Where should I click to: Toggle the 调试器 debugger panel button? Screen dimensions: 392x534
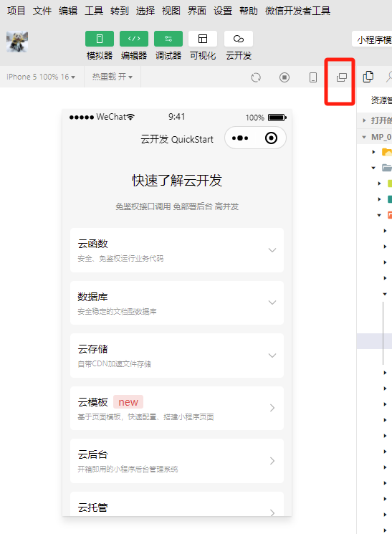pos(168,39)
